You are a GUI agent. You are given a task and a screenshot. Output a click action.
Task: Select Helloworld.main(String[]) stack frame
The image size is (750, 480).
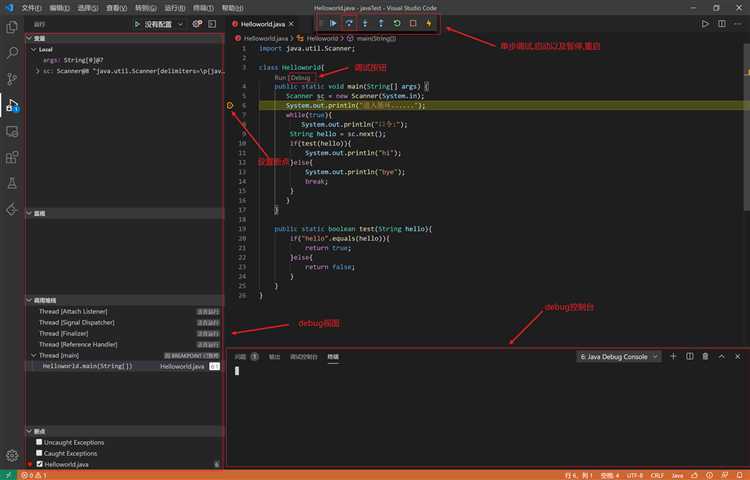(x=124, y=366)
